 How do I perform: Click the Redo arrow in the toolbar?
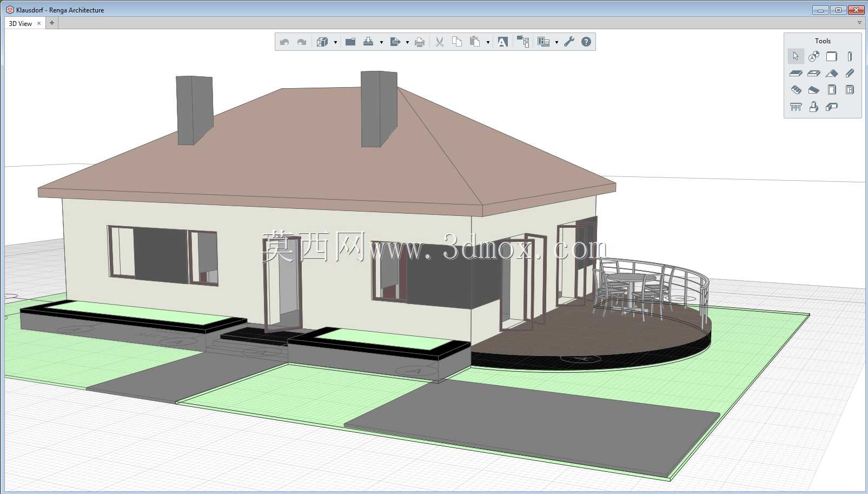[302, 42]
